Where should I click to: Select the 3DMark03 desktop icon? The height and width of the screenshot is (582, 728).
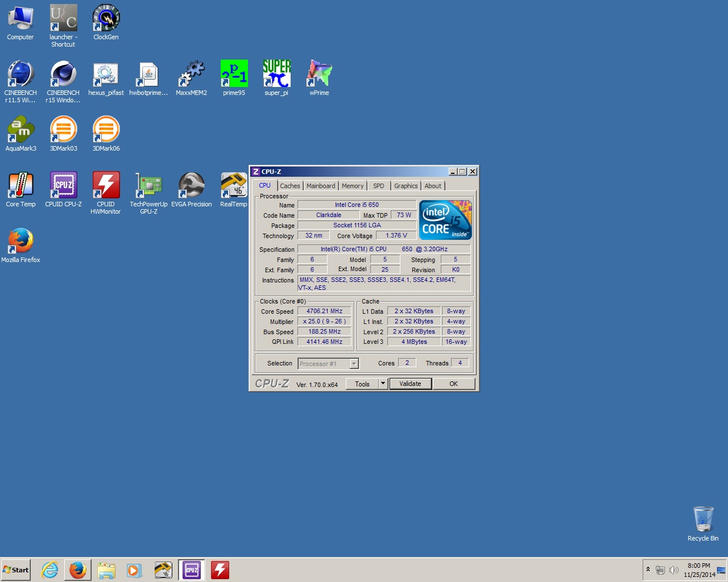click(x=63, y=134)
